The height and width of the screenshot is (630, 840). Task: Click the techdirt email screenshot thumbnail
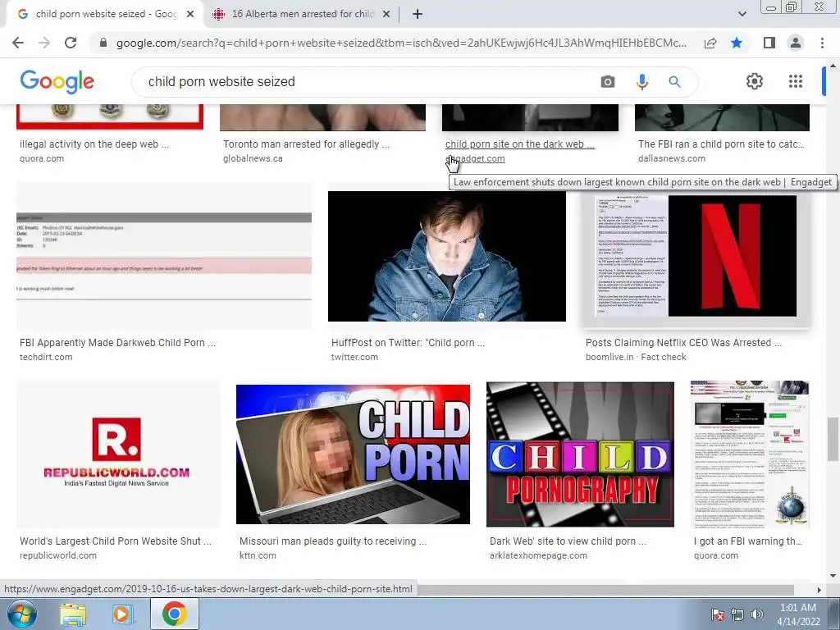[x=164, y=256]
